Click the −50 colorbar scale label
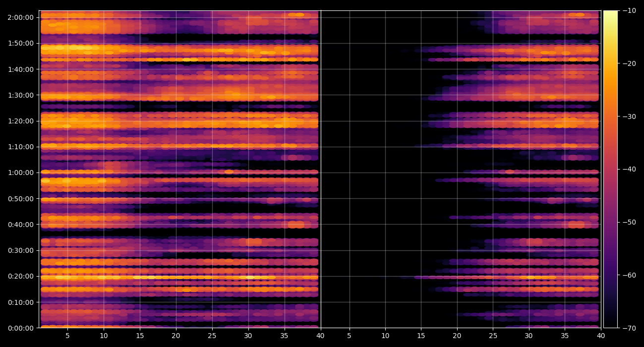 (630, 222)
